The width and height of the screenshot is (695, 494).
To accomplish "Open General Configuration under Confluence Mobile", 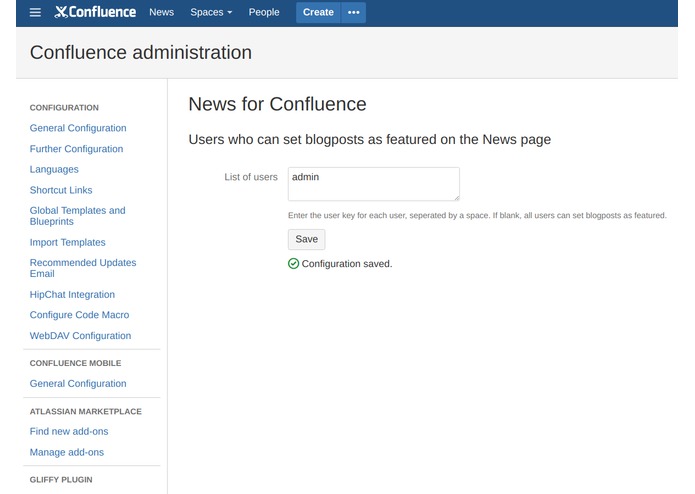I will [78, 384].
